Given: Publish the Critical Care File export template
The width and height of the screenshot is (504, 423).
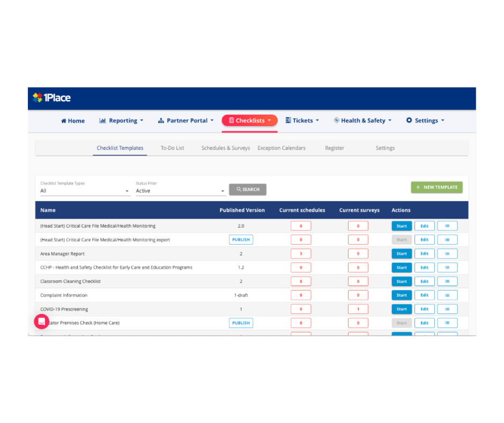Looking at the screenshot, I should [x=241, y=240].
